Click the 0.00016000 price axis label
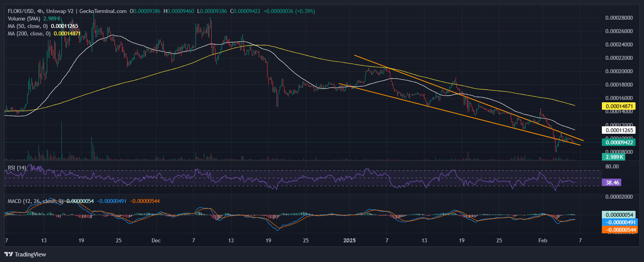 (619, 98)
